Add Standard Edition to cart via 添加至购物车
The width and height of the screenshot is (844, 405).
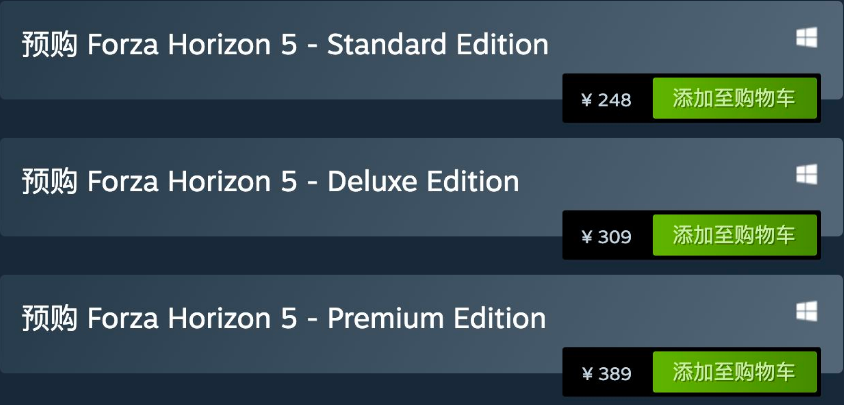pyautogui.click(x=735, y=99)
